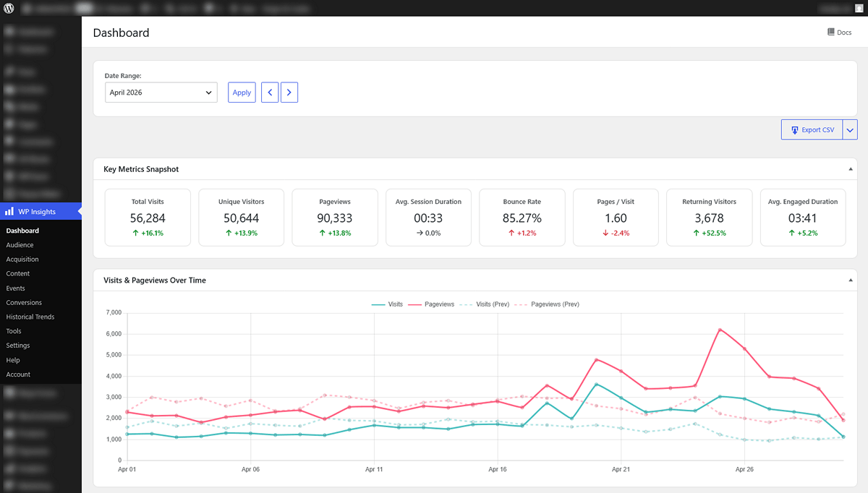The image size is (868, 493).
Task: Click Avg. Engaged Duration value 03:41
Action: pyautogui.click(x=803, y=218)
